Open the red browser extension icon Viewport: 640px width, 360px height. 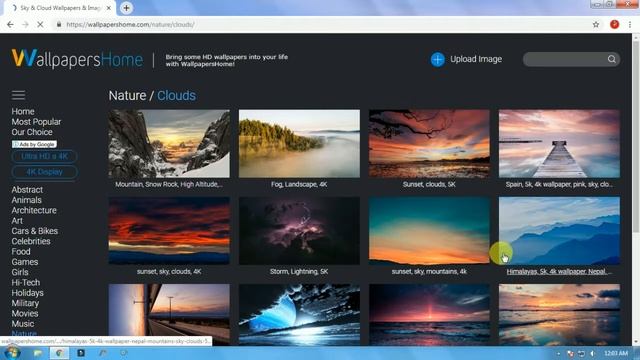tap(614, 24)
